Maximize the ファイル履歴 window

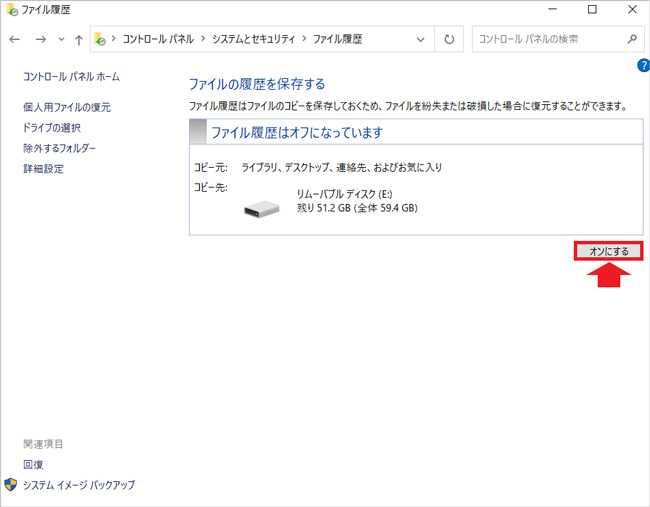[x=592, y=9]
